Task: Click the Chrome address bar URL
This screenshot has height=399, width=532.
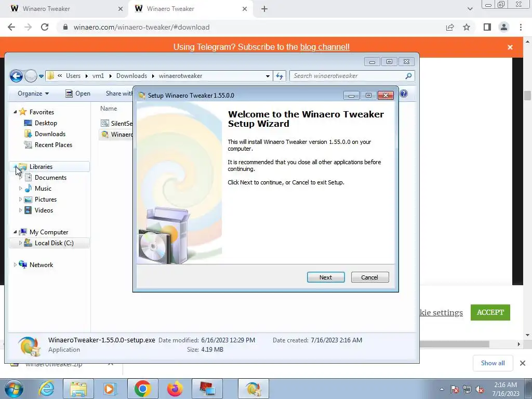Action: (x=141, y=27)
